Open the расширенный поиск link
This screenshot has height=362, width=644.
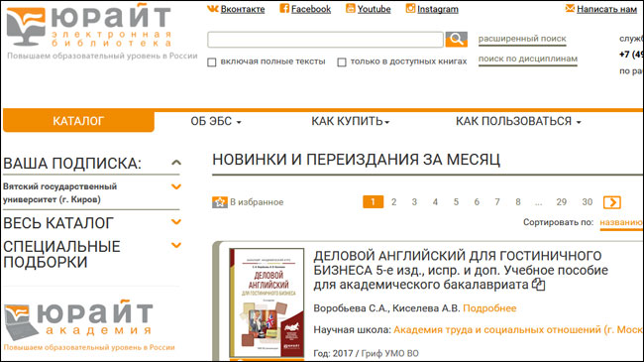pos(522,39)
